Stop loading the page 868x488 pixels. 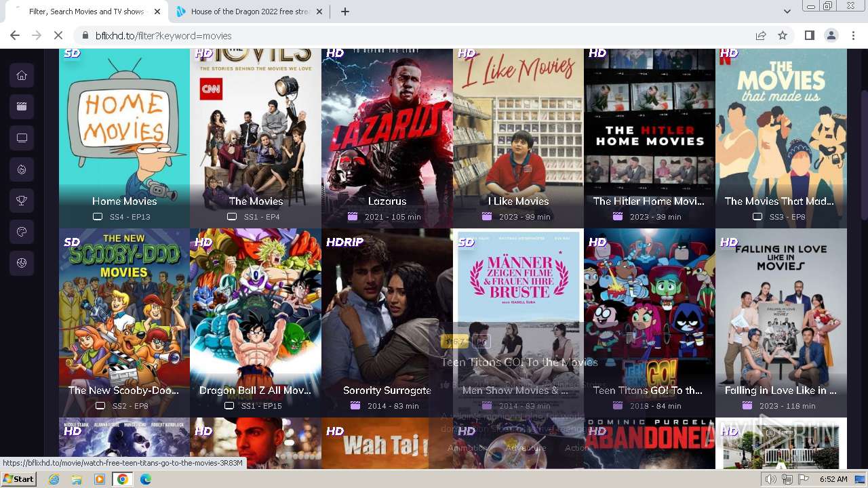coord(59,35)
